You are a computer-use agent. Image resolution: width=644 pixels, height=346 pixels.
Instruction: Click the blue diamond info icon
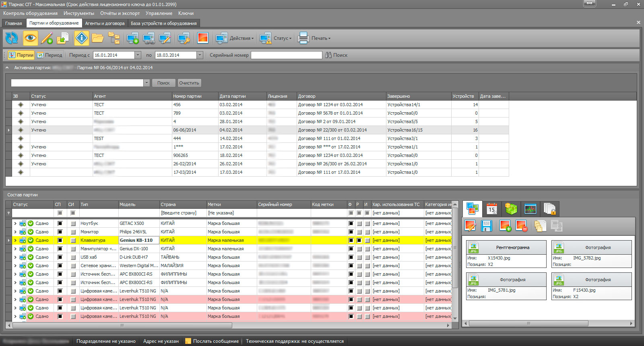click(82, 38)
